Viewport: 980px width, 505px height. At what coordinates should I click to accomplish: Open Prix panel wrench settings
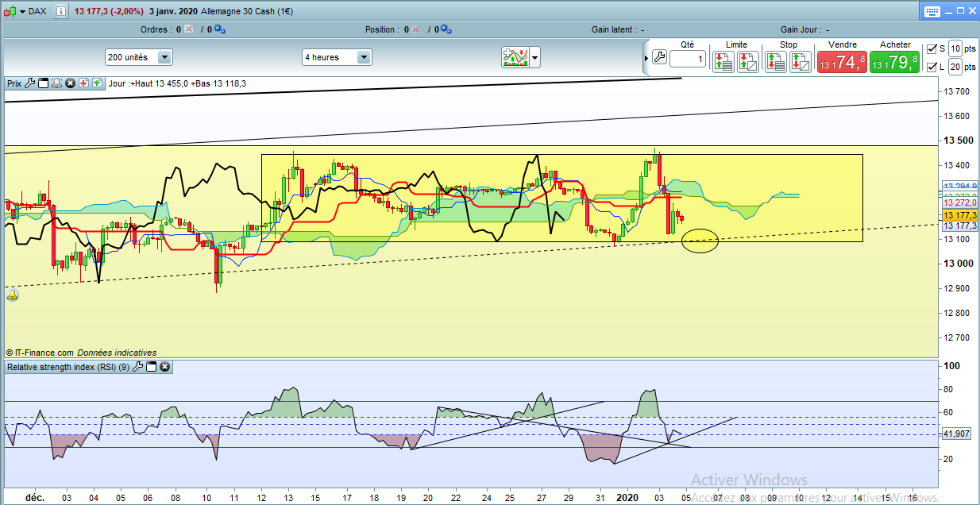tap(30, 82)
